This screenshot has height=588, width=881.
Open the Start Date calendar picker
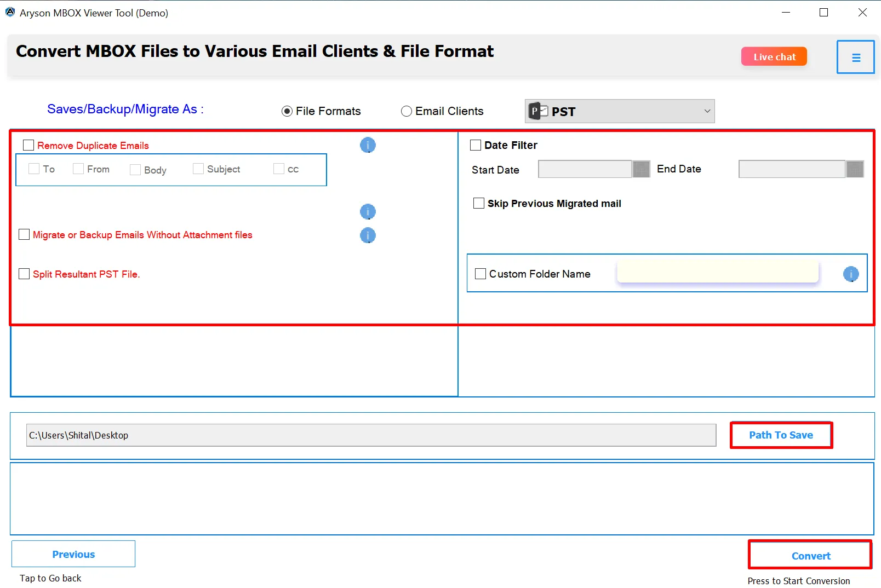click(641, 169)
